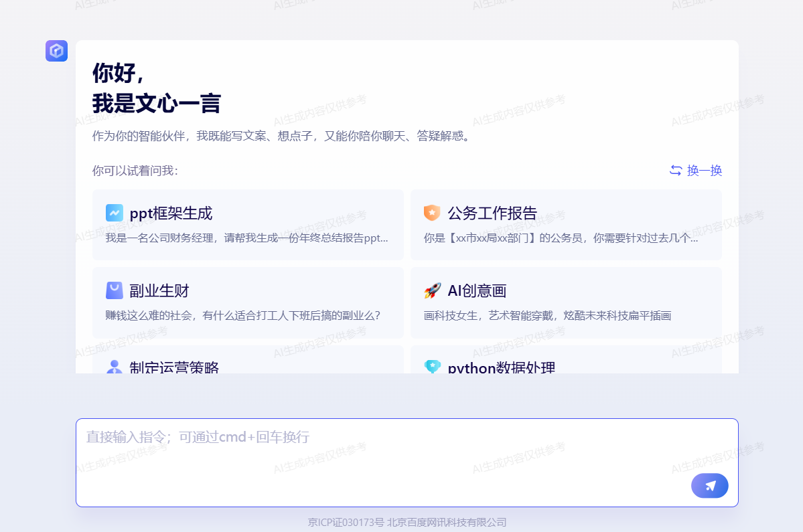Image resolution: width=803 pixels, height=532 pixels.
Task: Open the AI创意画 suggestion card
Action: (566, 302)
